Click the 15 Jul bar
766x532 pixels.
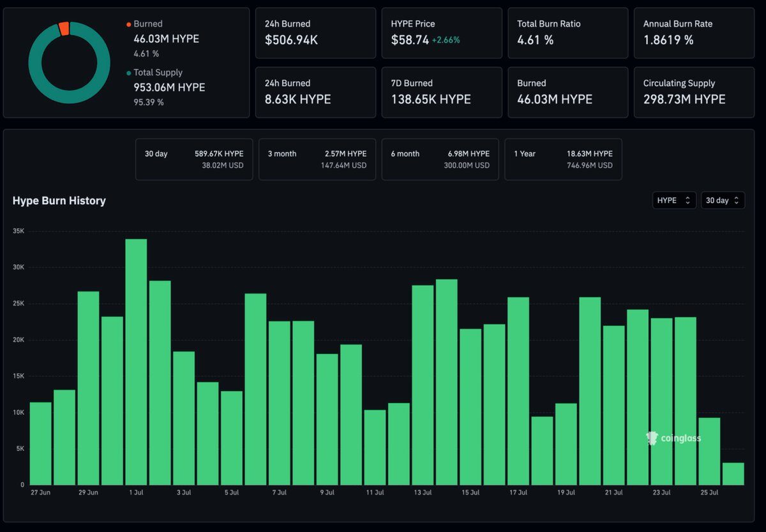pyautogui.click(x=470, y=406)
